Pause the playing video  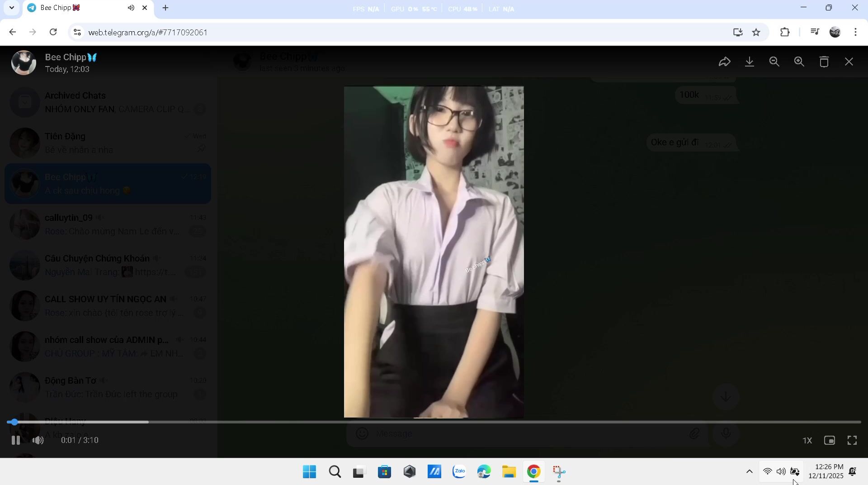(x=16, y=440)
